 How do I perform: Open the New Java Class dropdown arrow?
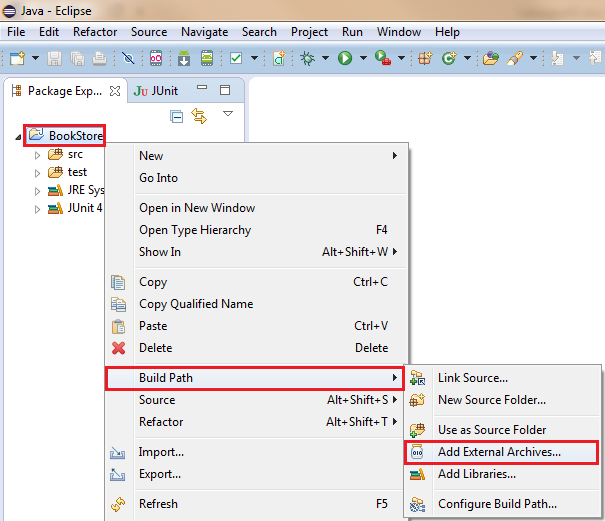[467, 58]
